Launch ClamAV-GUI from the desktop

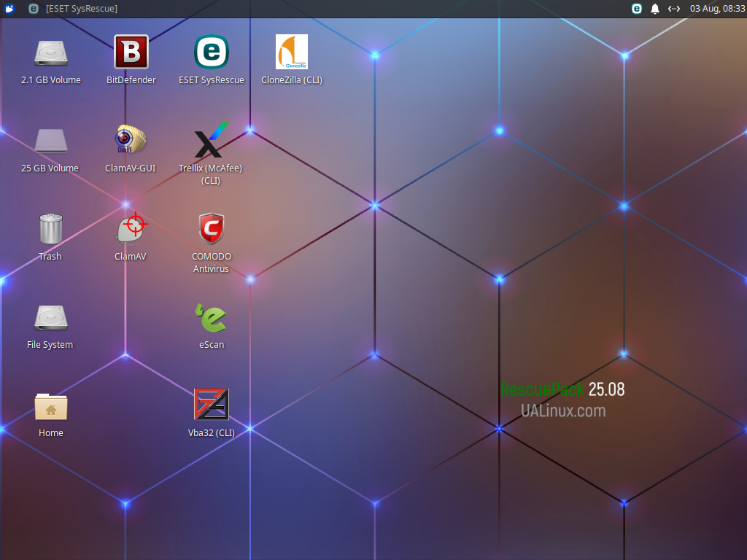[x=131, y=139]
